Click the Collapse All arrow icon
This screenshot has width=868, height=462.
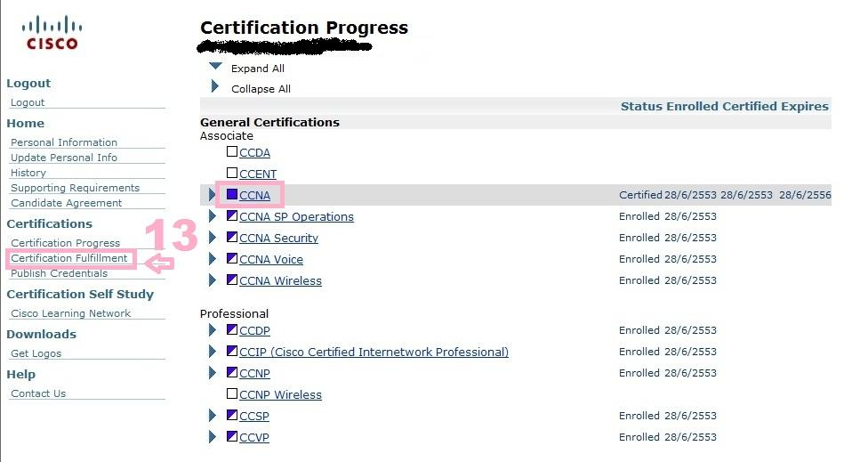pos(215,87)
